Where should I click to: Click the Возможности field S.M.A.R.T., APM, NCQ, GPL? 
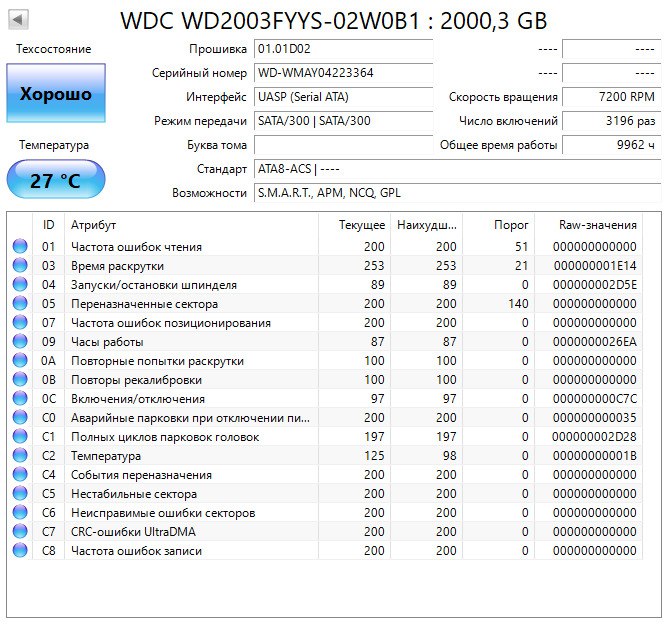tap(457, 193)
